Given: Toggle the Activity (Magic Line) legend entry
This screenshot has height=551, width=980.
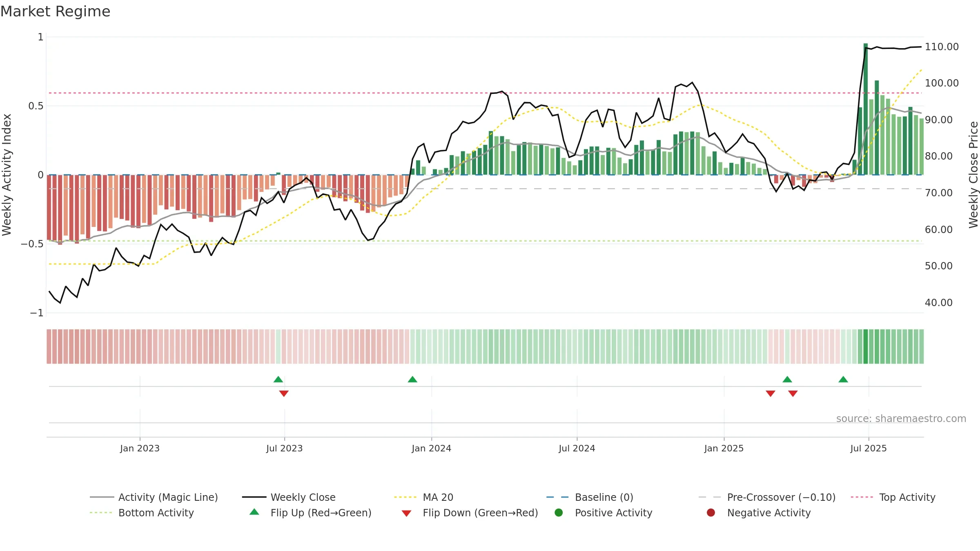Looking at the screenshot, I should tap(154, 497).
